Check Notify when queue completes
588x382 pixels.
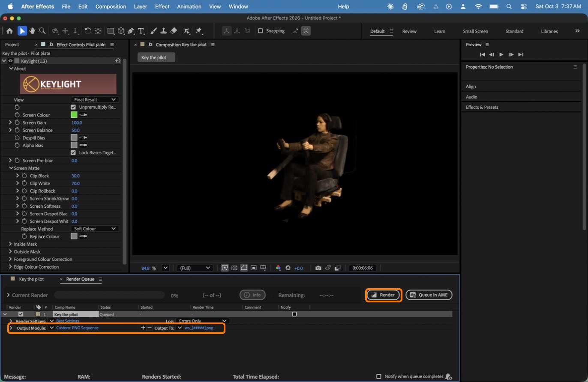click(378, 376)
